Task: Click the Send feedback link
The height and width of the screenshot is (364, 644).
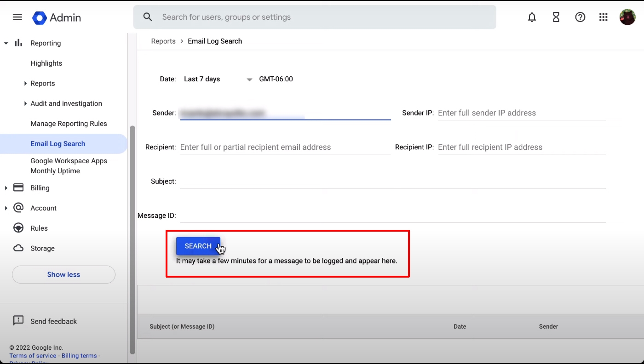Action: (x=53, y=322)
